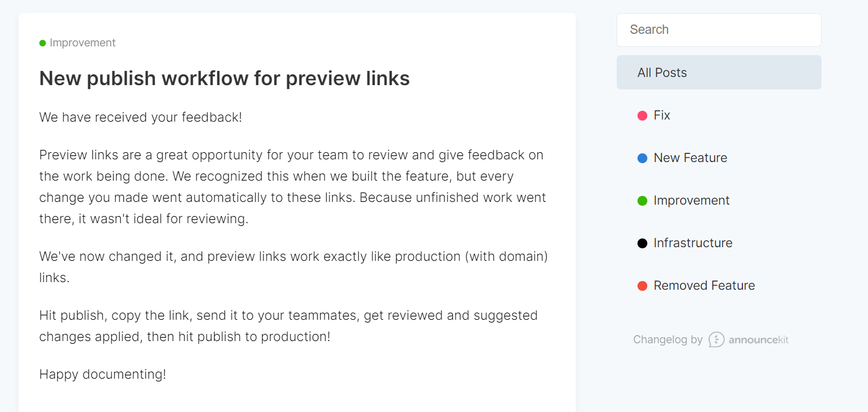Open the Infrastructure category
The image size is (868, 412).
pyautogui.click(x=693, y=243)
